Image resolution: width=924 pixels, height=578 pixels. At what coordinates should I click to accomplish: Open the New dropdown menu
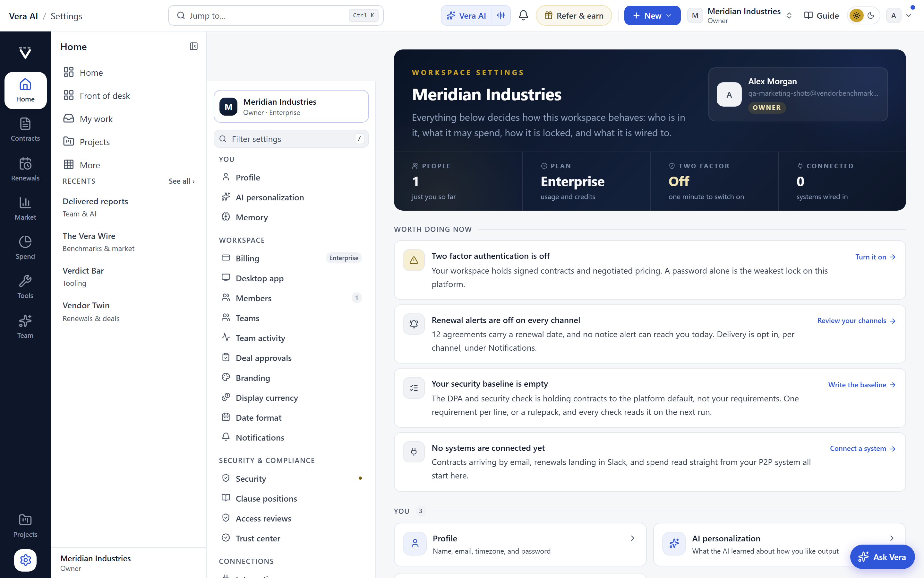(x=652, y=15)
